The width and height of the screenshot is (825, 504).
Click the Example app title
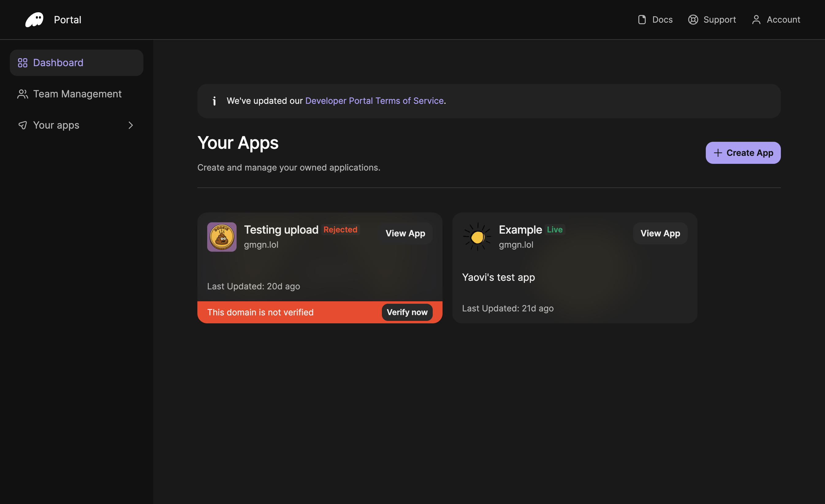(x=520, y=229)
